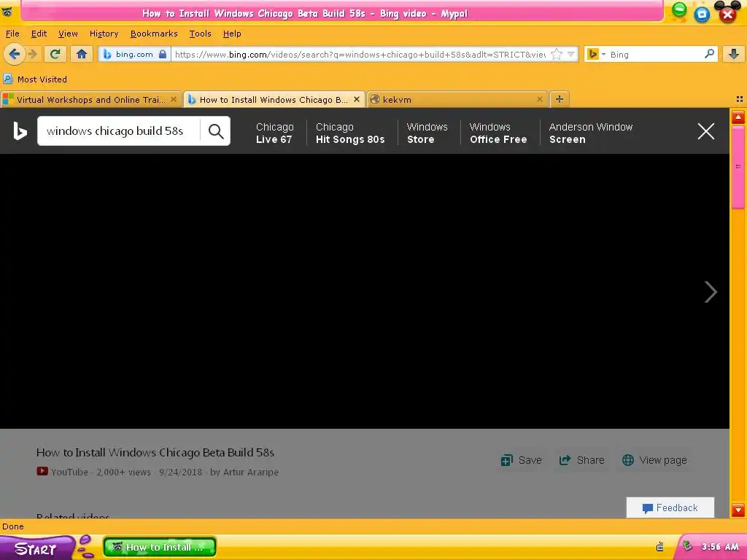Click the scrollbar down arrow
Screen dimensions: 747x560
[738, 510]
